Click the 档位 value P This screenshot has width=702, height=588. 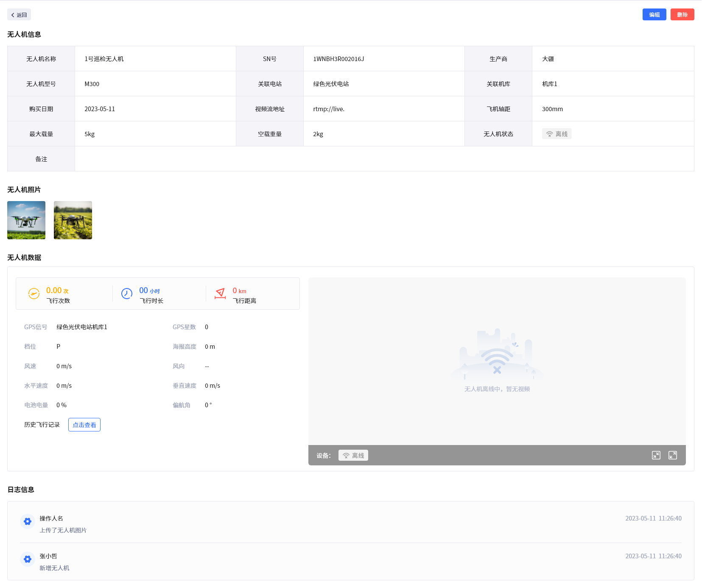coord(58,347)
